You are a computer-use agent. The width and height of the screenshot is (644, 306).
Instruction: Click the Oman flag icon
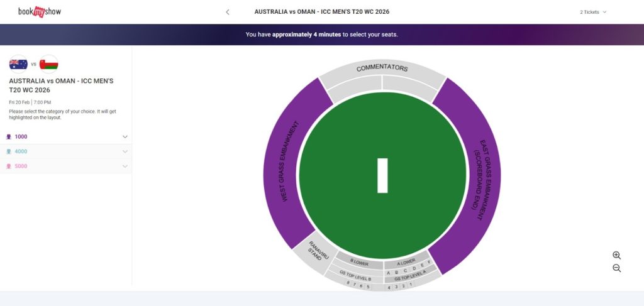coord(49,64)
